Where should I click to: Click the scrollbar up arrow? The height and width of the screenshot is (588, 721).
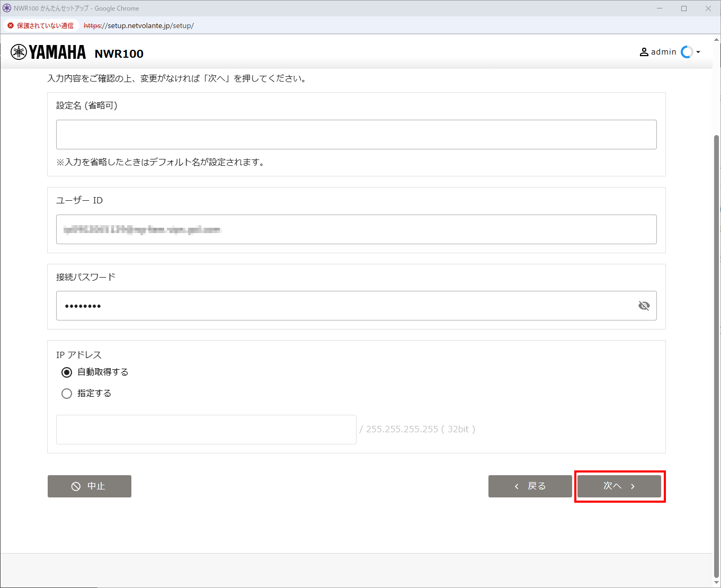point(717,40)
